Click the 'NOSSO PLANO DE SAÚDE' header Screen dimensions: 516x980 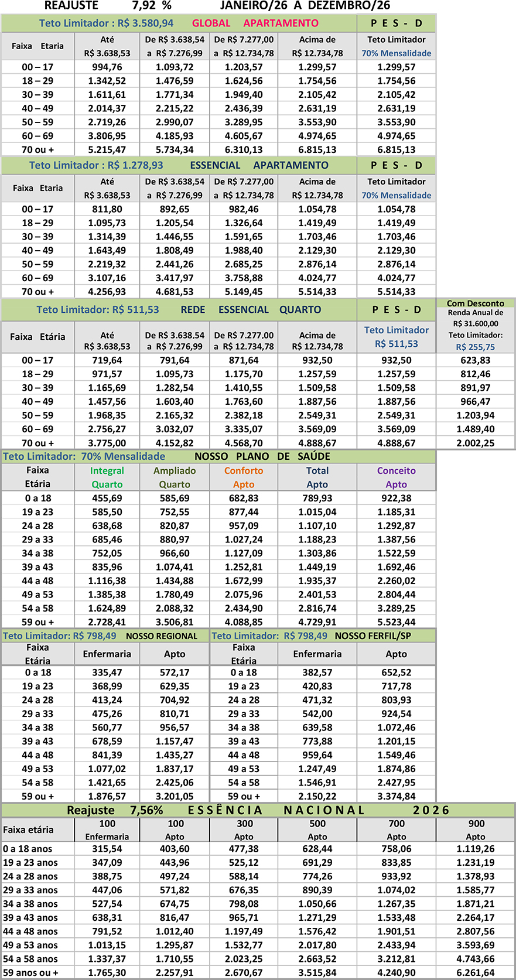pyautogui.click(x=262, y=456)
